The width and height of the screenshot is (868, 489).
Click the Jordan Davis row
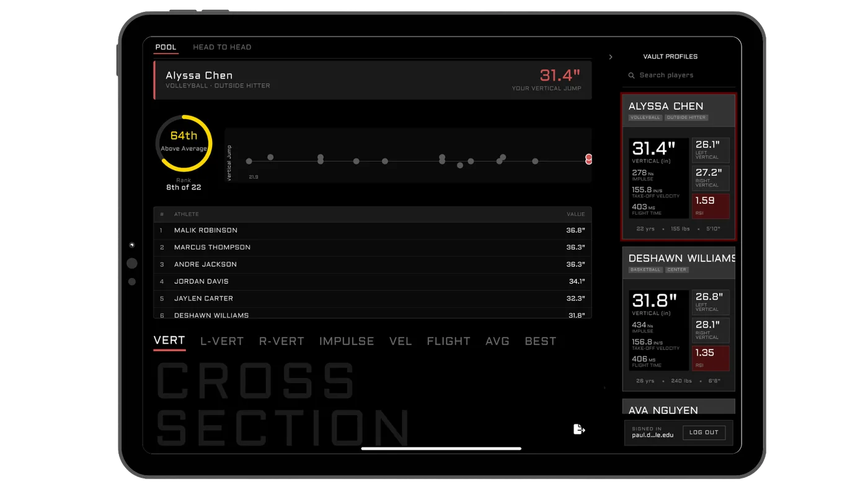(x=372, y=281)
